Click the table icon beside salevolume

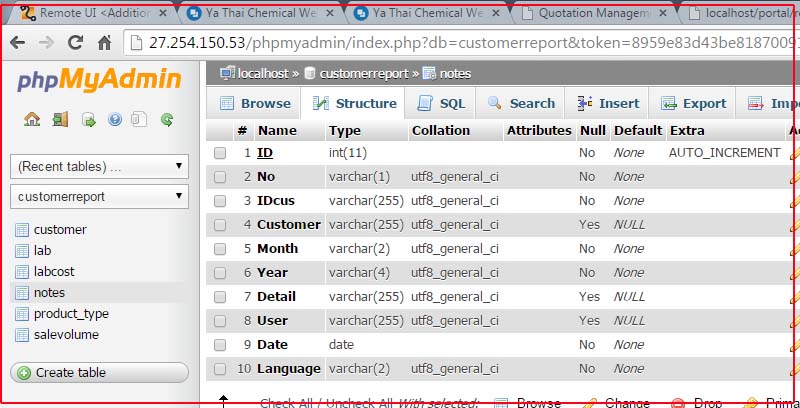22,335
